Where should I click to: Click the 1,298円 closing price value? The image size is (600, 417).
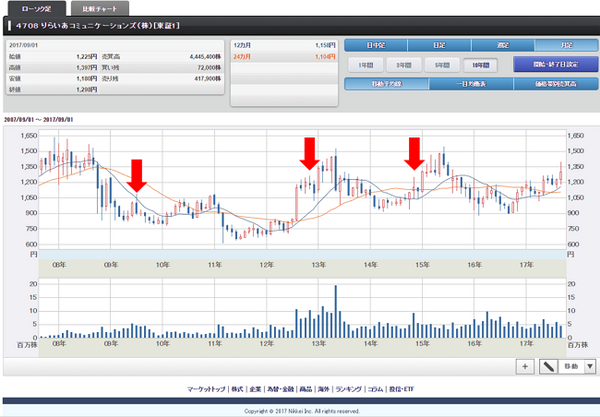(86, 90)
